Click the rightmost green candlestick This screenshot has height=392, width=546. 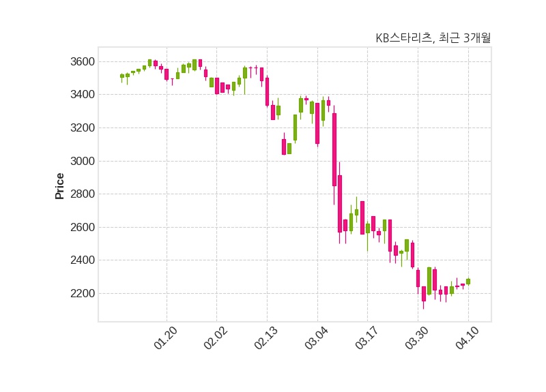pyautogui.click(x=468, y=281)
